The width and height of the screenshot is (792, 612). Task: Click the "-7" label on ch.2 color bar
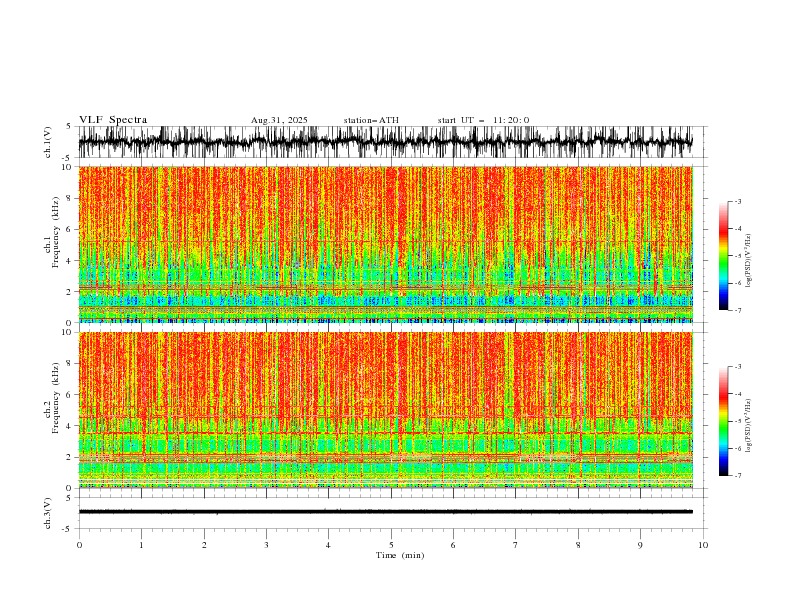click(738, 476)
